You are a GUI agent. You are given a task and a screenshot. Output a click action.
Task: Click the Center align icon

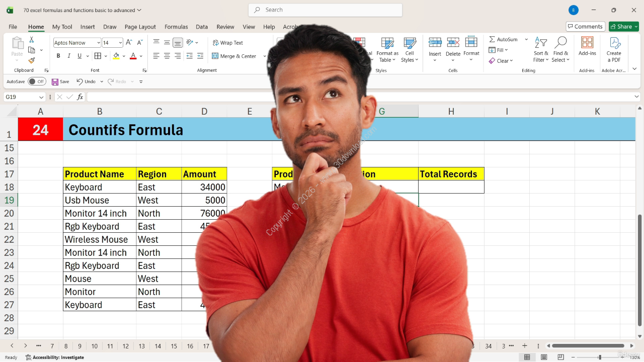point(167,56)
